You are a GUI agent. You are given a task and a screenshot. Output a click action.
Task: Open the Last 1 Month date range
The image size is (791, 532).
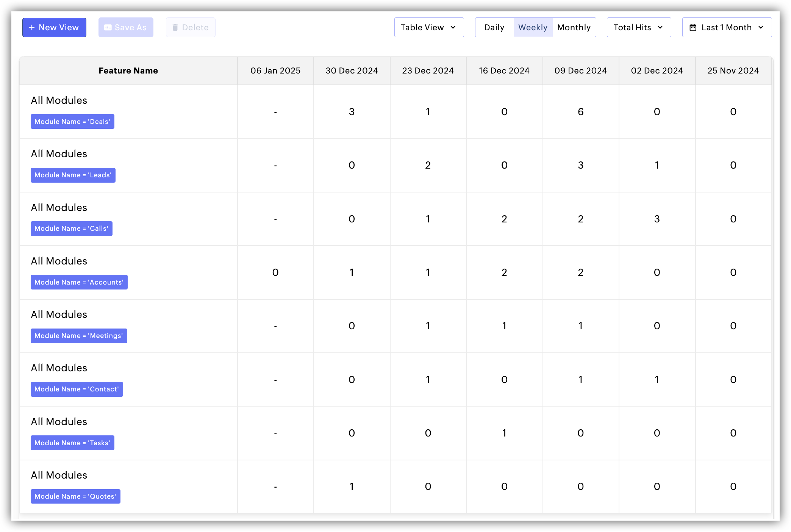pyautogui.click(x=727, y=28)
